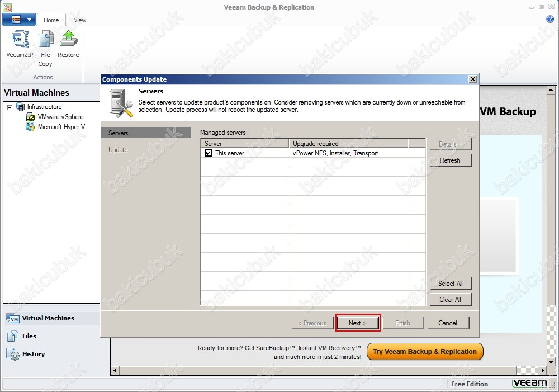Select Microsoft Hyper-V in the tree
The image size is (559, 392).
61,126
